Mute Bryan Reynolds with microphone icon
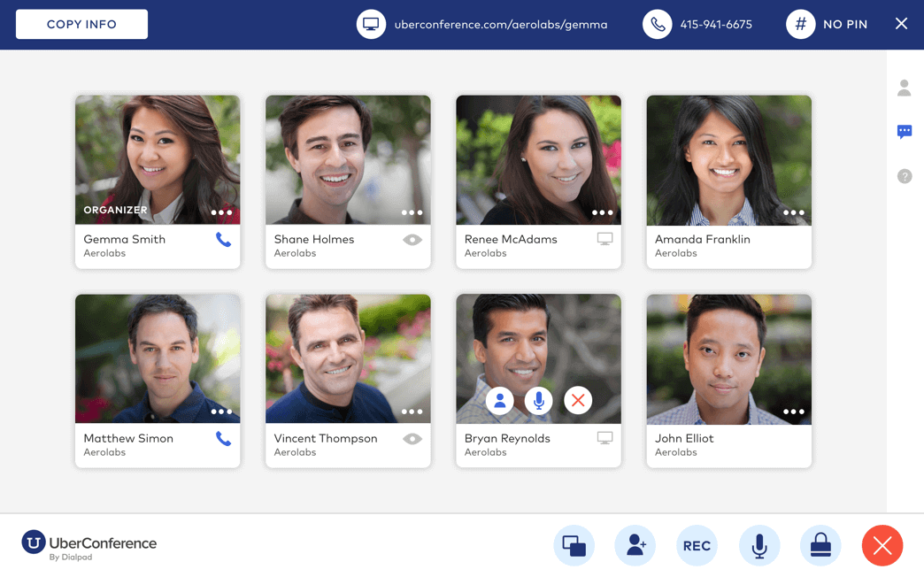The image size is (924, 577). coord(539,401)
